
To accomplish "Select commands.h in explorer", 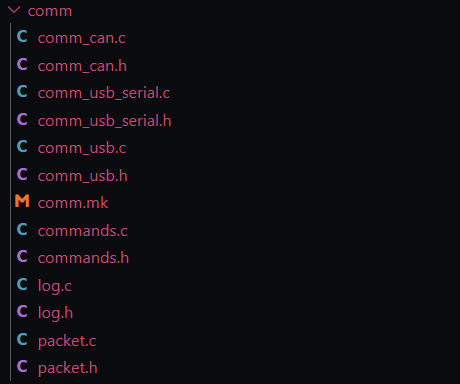I will coord(83,258).
